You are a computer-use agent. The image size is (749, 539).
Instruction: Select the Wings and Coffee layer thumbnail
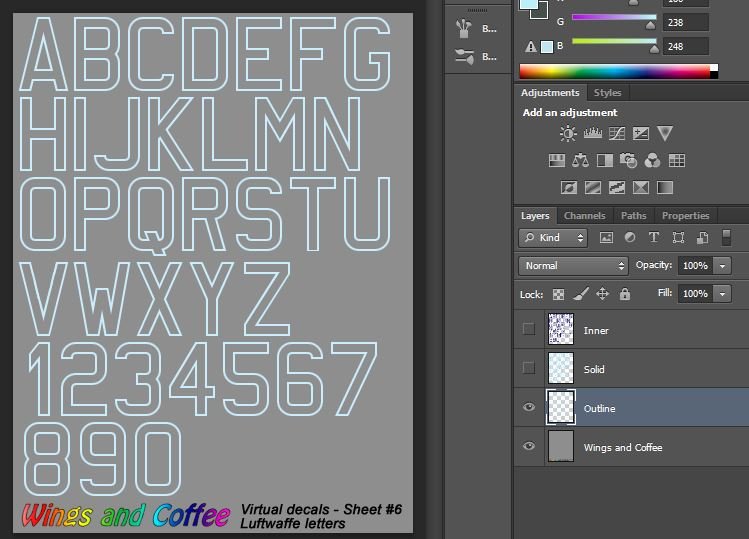pos(561,446)
